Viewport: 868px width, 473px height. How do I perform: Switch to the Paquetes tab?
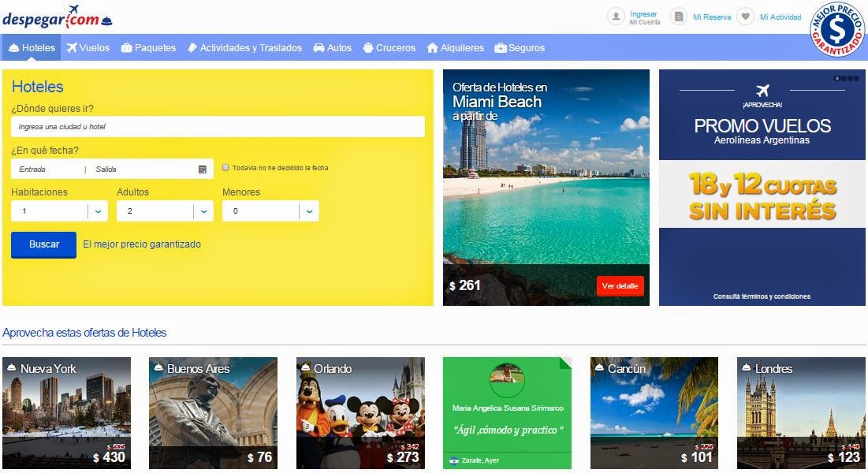pyautogui.click(x=149, y=47)
